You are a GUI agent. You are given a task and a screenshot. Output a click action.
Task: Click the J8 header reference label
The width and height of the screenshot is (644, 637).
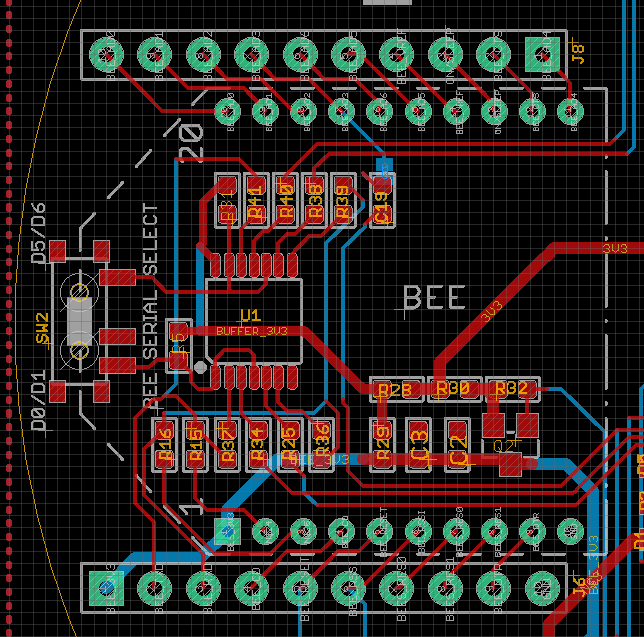point(578,53)
